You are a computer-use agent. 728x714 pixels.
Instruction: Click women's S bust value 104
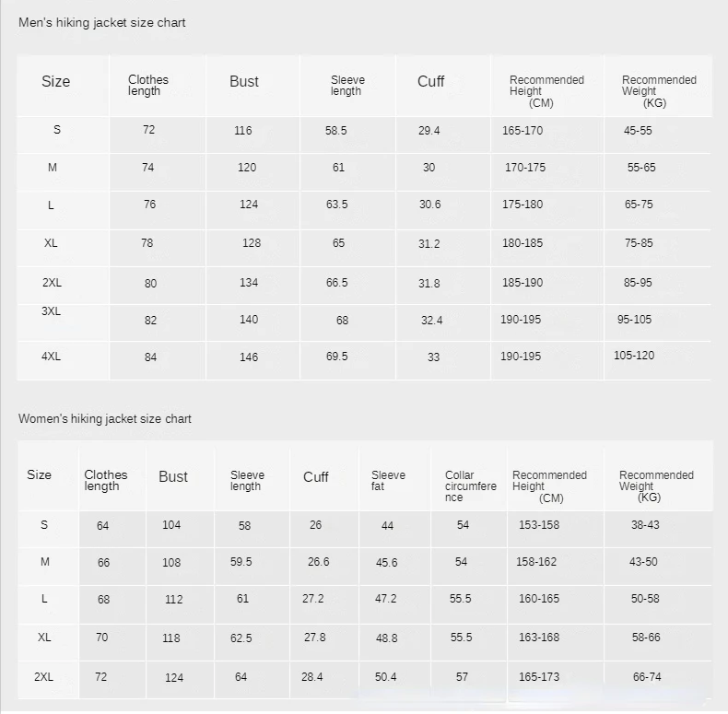point(171,525)
